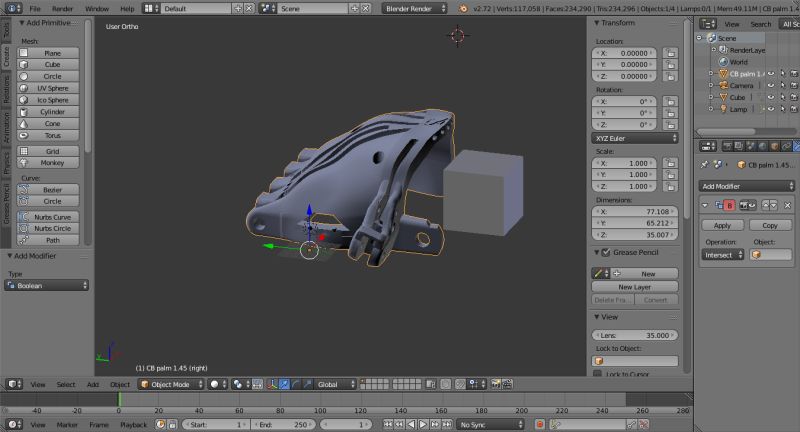Open the Render properties tab icon

727,146
